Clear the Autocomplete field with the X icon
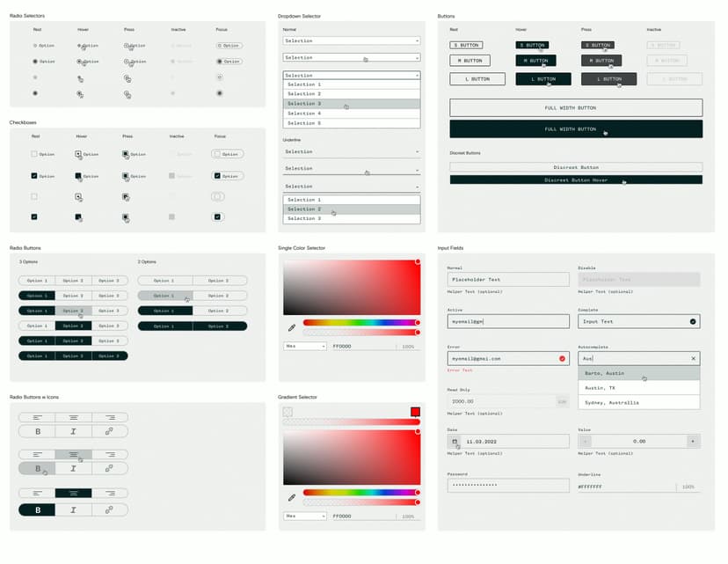This screenshot has width=728, height=564. pyautogui.click(x=693, y=358)
